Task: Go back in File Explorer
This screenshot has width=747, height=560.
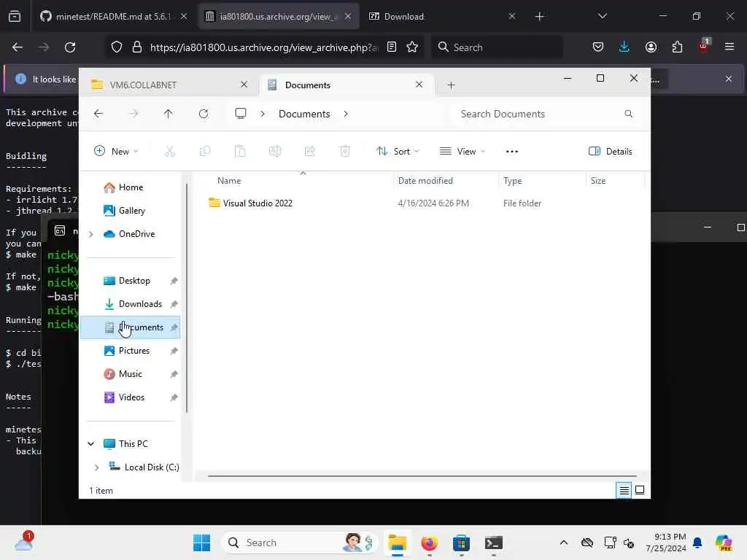Action: pyautogui.click(x=98, y=114)
